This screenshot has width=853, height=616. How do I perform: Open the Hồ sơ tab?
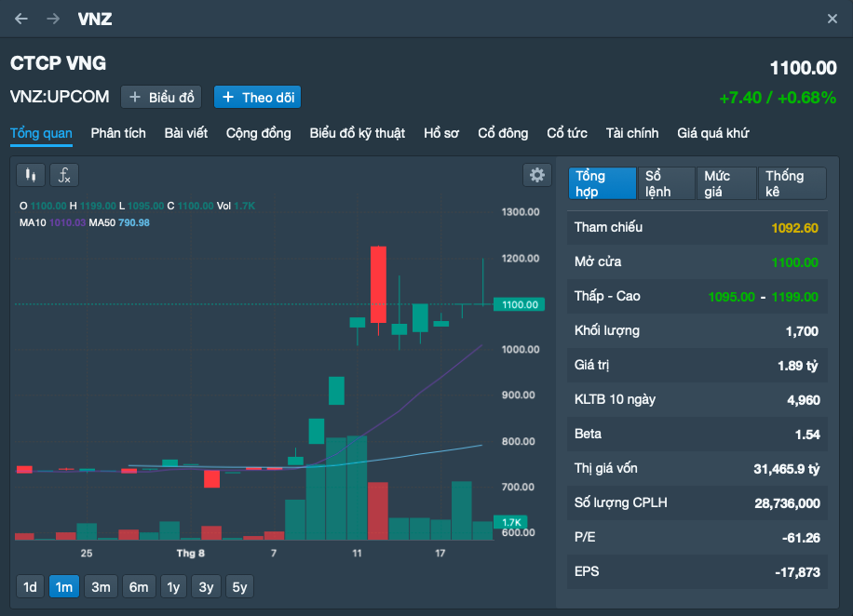[x=441, y=133]
